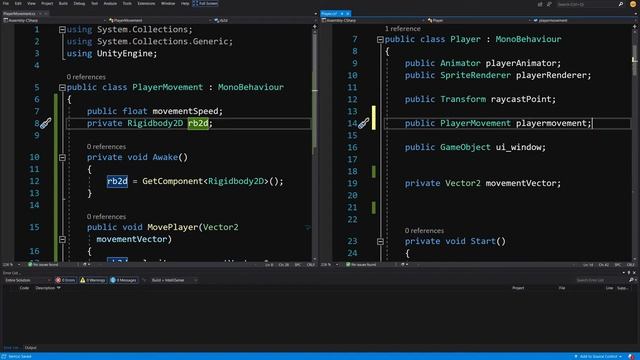Collapse the MovePlayer method region
This screenshot has height=360, width=640.
62,239
